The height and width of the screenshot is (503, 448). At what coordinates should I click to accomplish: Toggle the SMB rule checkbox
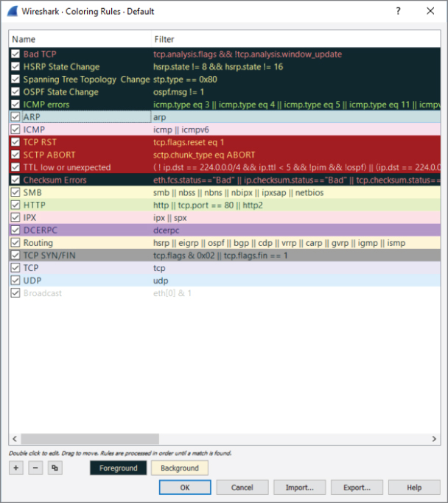(15, 192)
